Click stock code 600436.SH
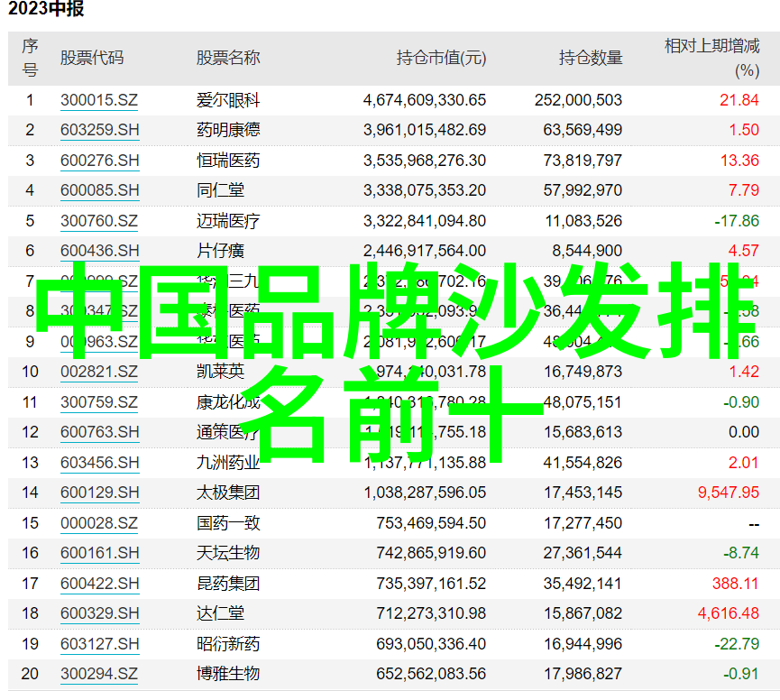This screenshot has height=700, width=780. pos(99,251)
